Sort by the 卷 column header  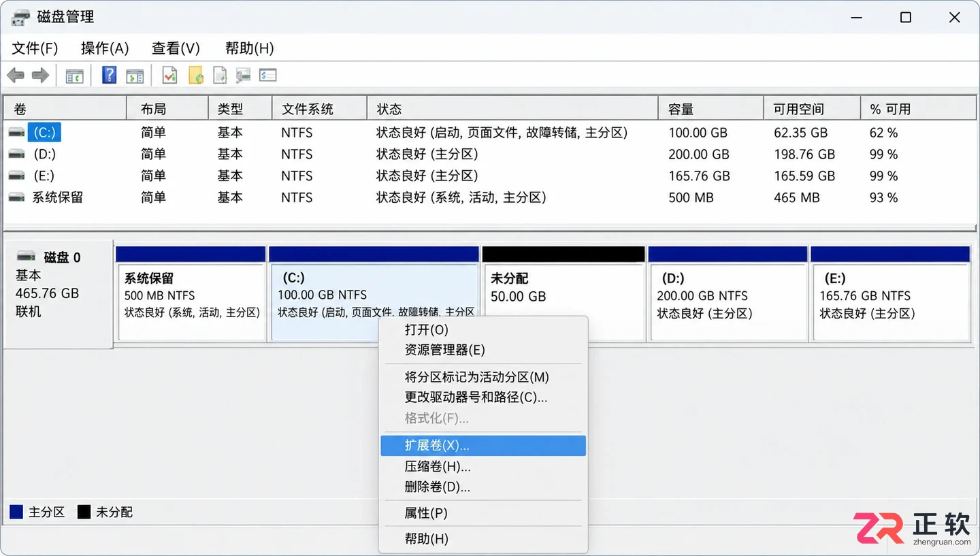[x=65, y=109]
